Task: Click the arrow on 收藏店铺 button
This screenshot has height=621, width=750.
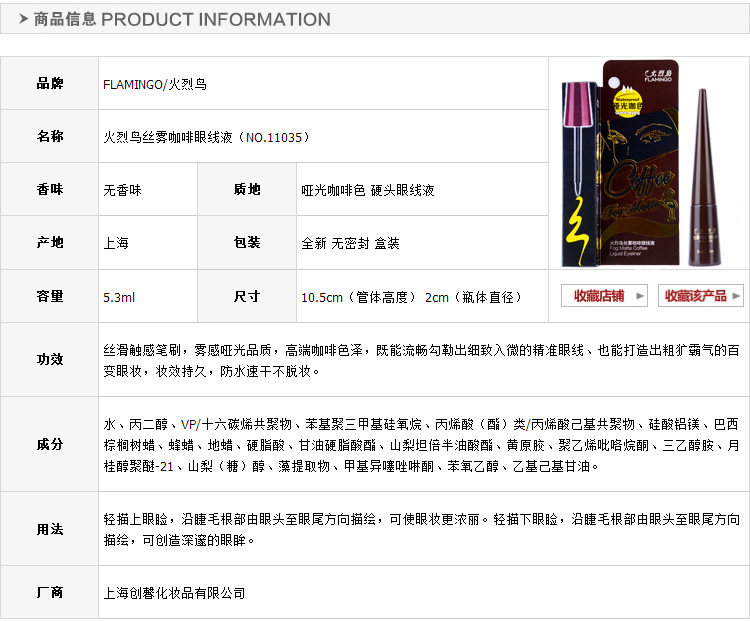Action: coord(640,296)
